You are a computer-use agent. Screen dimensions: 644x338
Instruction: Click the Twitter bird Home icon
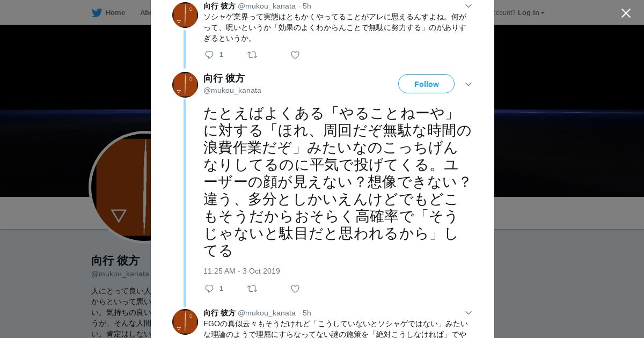[x=97, y=13]
